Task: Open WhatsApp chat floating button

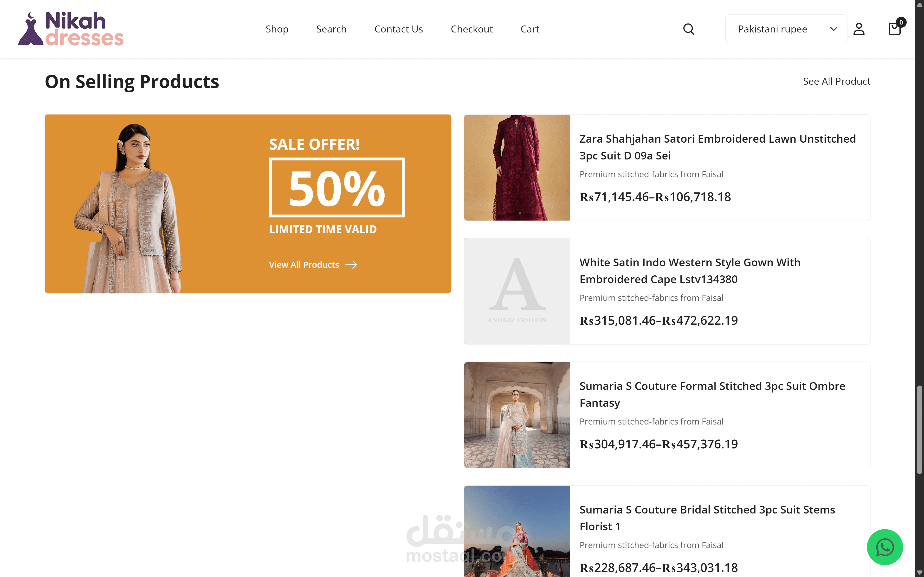Action: [885, 547]
